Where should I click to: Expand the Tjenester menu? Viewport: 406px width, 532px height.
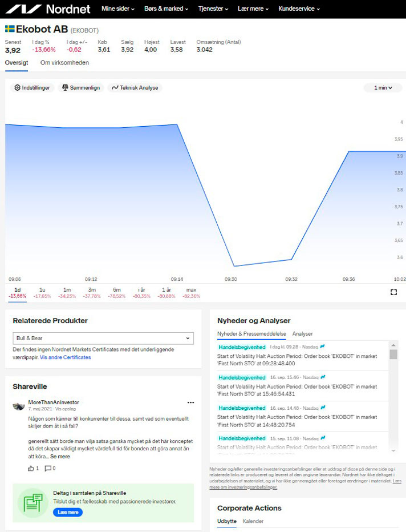(x=213, y=9)
